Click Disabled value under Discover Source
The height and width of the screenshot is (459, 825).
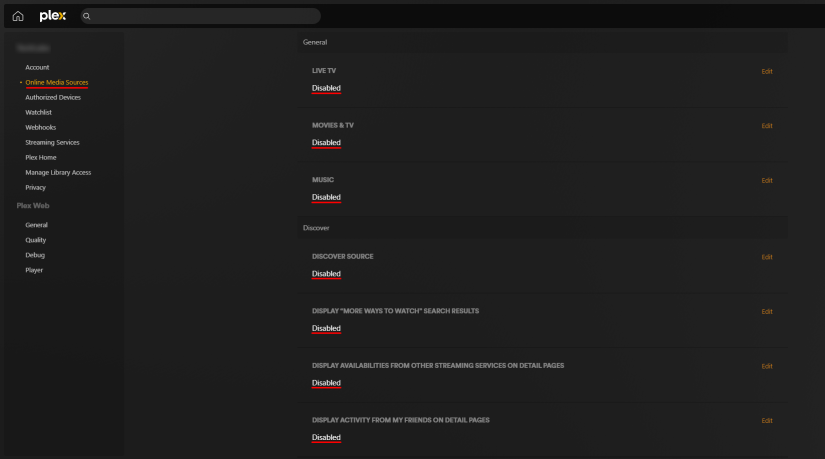pyautogui.click(x=326, y=274)
